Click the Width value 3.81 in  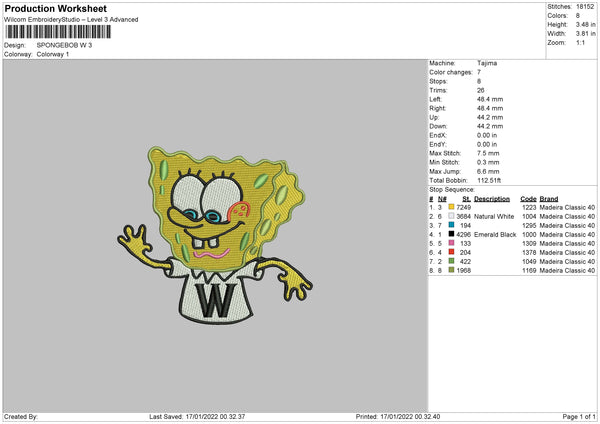[x=585, y=34]
